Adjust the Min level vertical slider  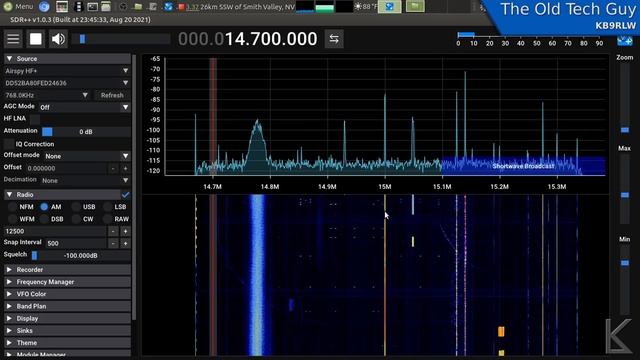pos(624,280)
